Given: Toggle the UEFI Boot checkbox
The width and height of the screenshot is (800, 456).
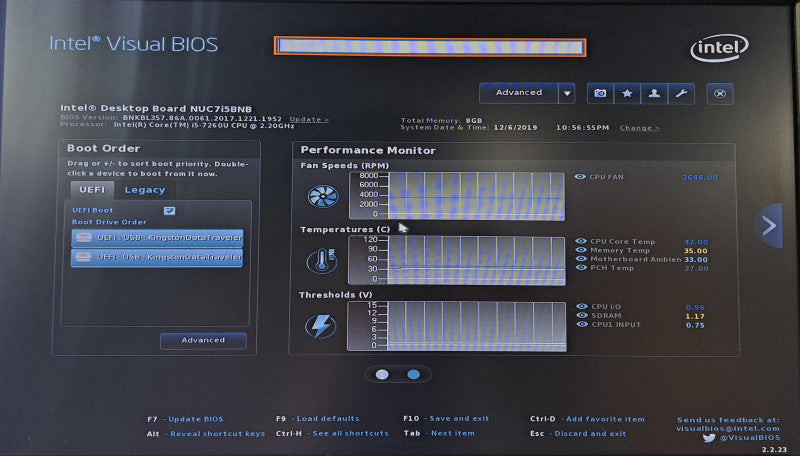Looking at the screenshot, I should pyautogui.click(x=169, y=211).
